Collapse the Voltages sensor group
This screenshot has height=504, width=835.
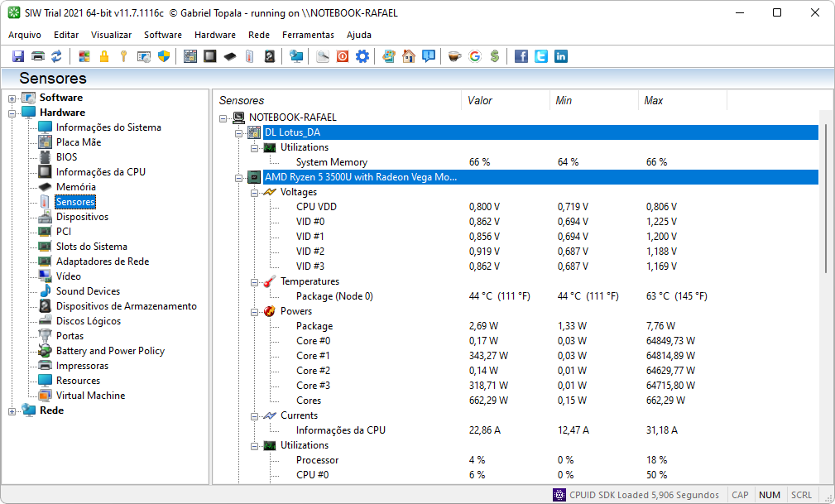[255, 192]
